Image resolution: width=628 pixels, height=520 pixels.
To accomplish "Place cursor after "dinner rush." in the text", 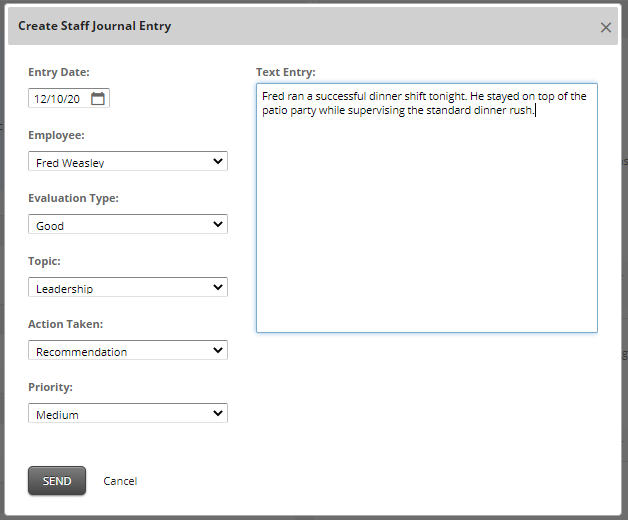I will tap(536, 111).
